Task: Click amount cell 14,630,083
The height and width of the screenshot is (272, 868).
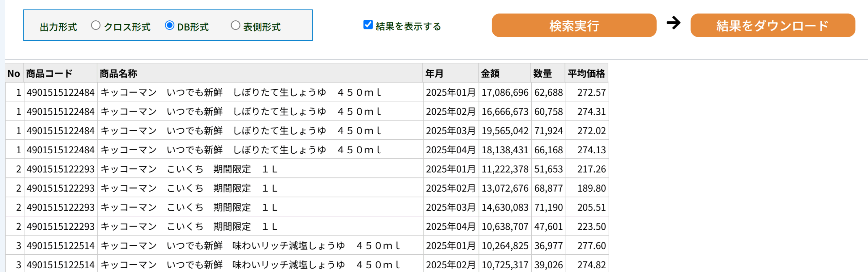Action: (x=505, y=207)
